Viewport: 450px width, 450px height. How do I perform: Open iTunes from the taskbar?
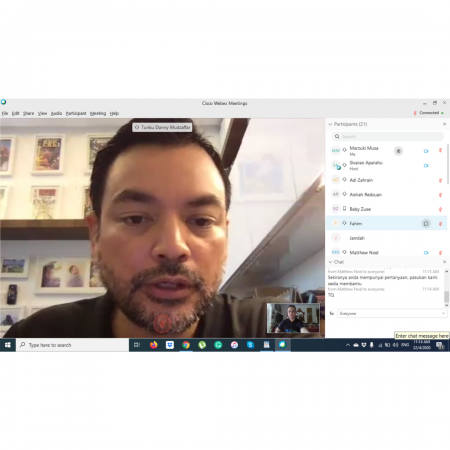(234, 345)
